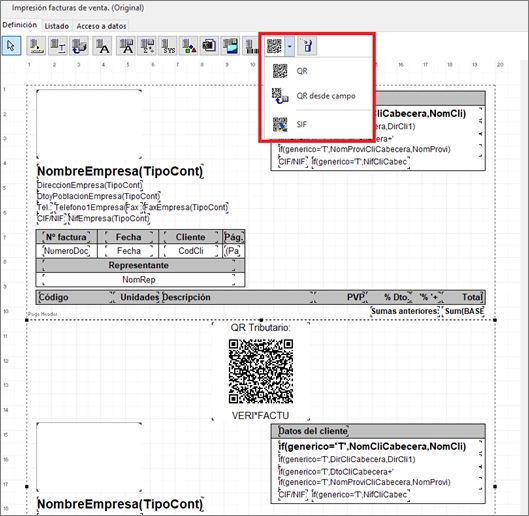Select the upper empty logo image frame
529x516 pixels.
coord(89,124)
